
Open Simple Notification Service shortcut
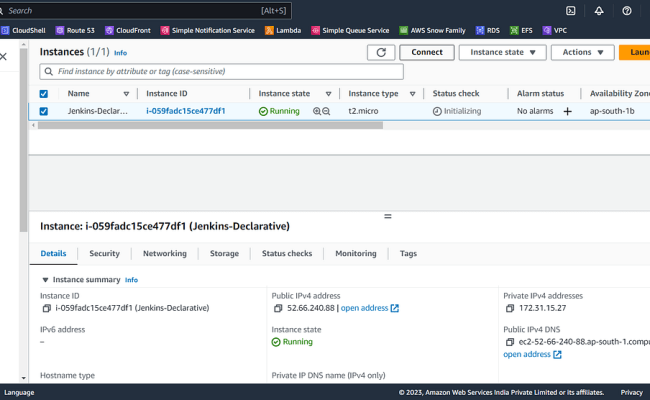click(208, 30)
